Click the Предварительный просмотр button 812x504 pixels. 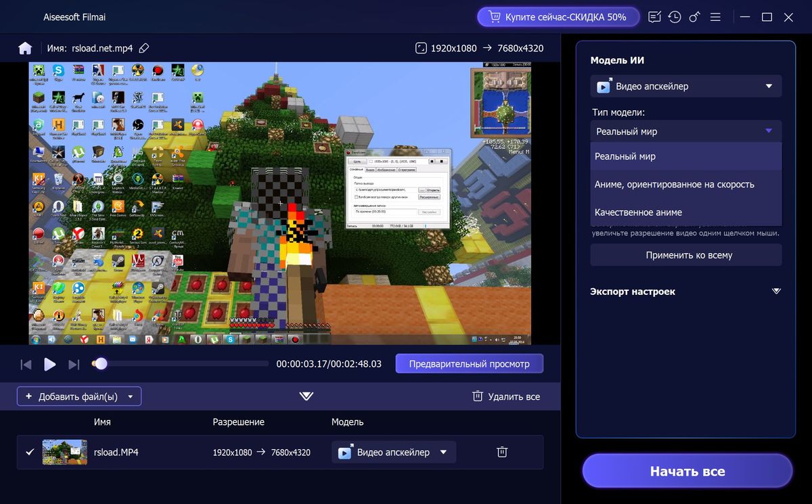tap(470, 364)
